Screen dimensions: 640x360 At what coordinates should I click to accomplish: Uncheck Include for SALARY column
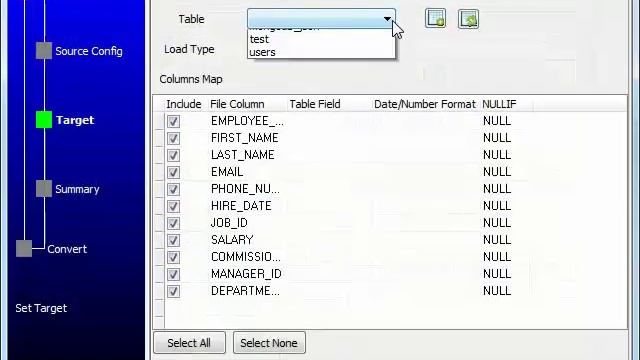click(173, 240)
